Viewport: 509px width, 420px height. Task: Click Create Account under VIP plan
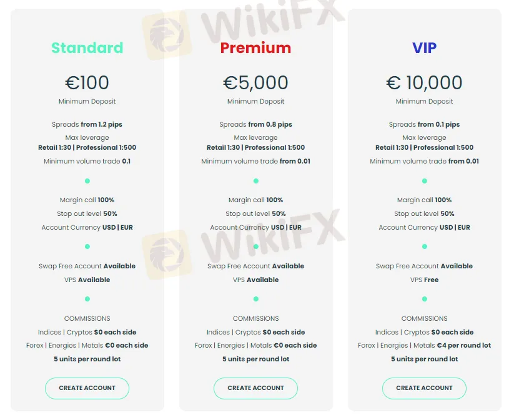[424, 388]
